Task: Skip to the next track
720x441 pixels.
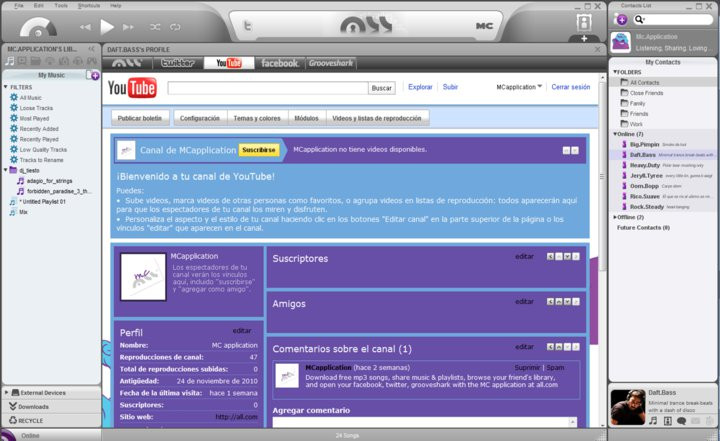Action: [128, 27]
